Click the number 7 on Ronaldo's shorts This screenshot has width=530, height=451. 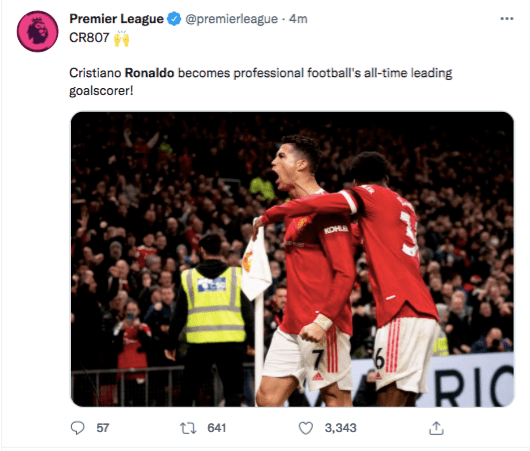tap(318, 359)
